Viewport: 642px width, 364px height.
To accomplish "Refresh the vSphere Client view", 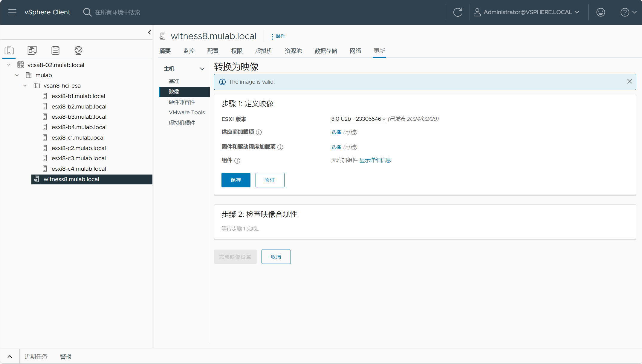I will 458,12.
